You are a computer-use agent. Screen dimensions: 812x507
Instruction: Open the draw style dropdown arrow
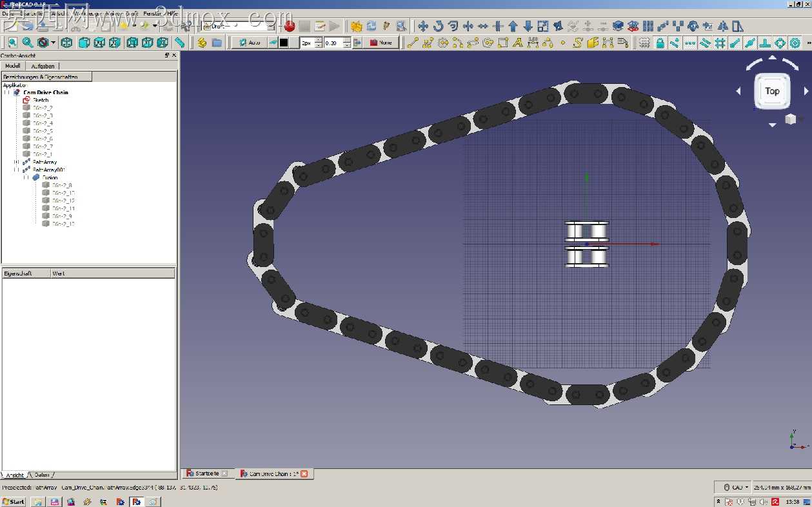pos(53,43)
